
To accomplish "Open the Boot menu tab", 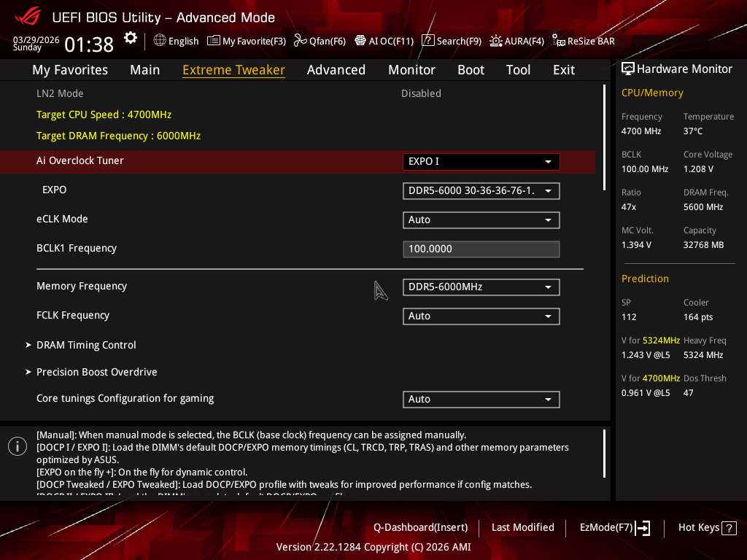I will (x=471, y=69).
